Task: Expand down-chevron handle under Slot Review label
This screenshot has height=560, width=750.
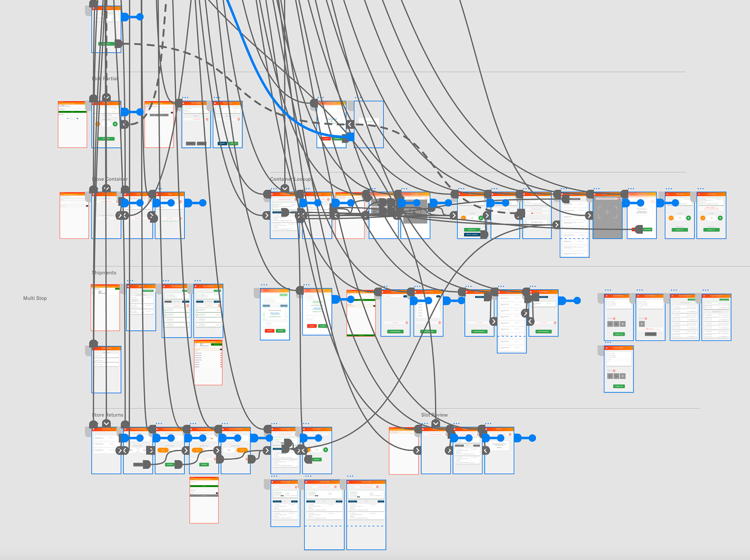Action: click(436, 424)
